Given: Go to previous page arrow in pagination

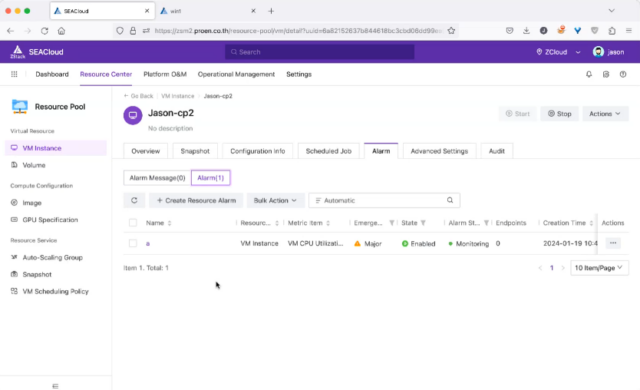Looking at the screenshot, I should (x=540, y=268).
